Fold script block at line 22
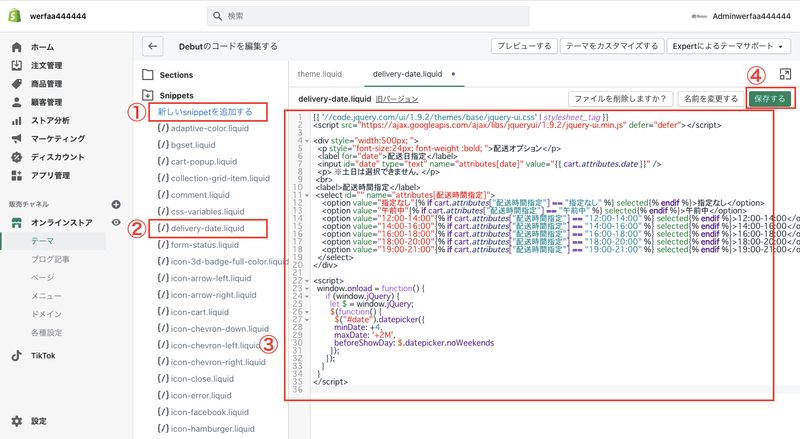 click(307, 281)
